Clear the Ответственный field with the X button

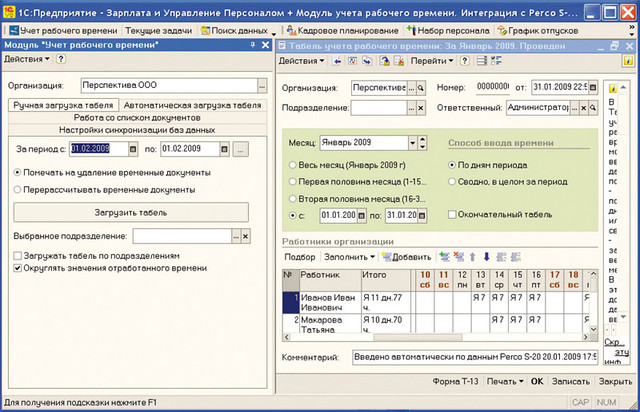584,108
